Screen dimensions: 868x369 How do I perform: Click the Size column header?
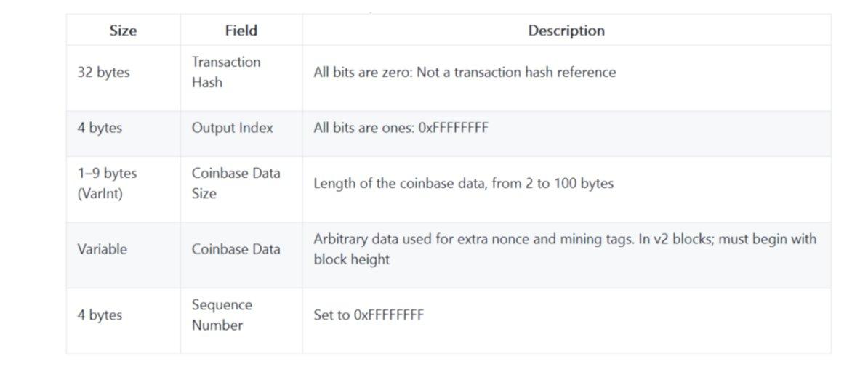click(123, 31)
